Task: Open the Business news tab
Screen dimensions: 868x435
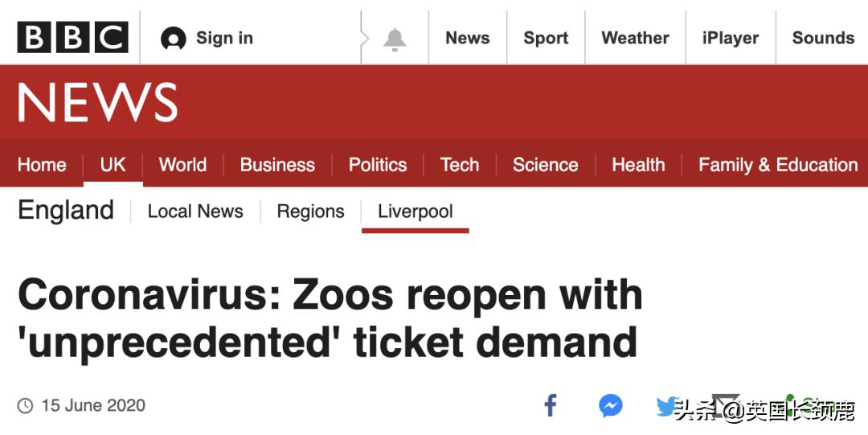Action: [x=277, y=165]
